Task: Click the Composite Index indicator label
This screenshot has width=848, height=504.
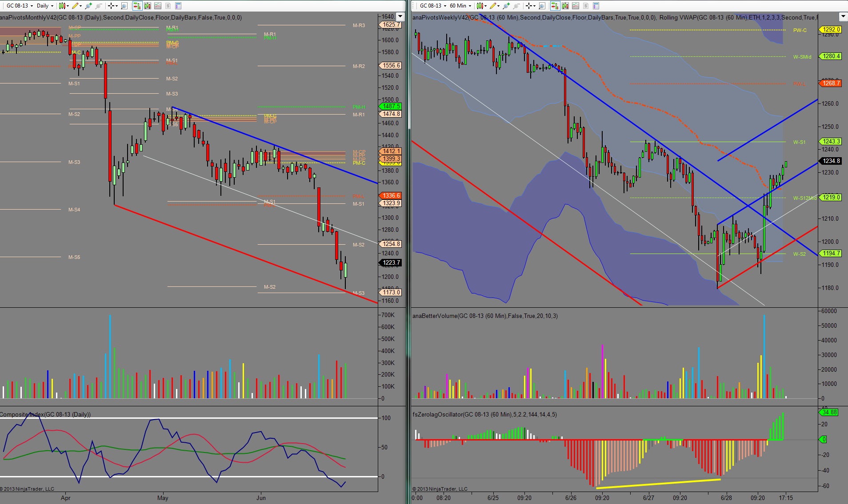Action: [x=45, y=414]
